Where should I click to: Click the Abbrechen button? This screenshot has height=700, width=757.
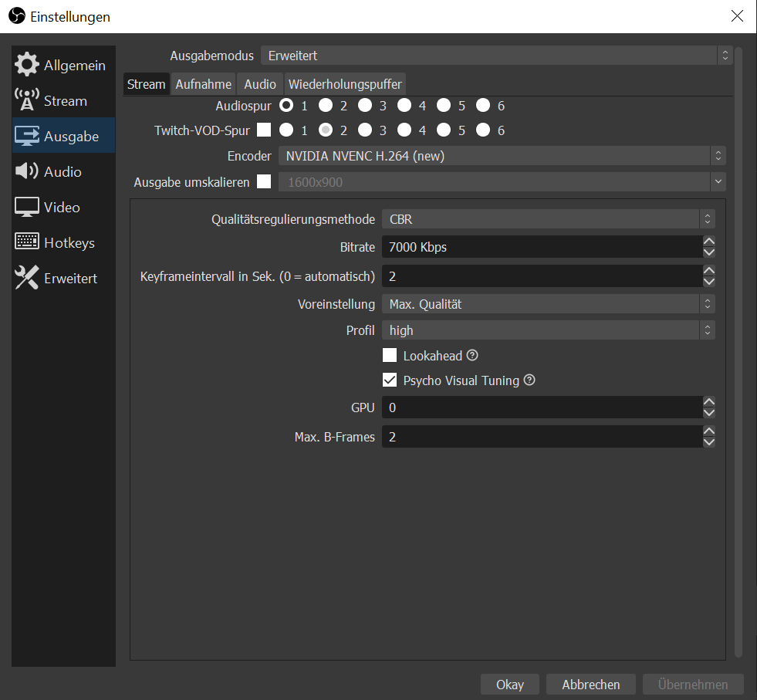(590, 685)
